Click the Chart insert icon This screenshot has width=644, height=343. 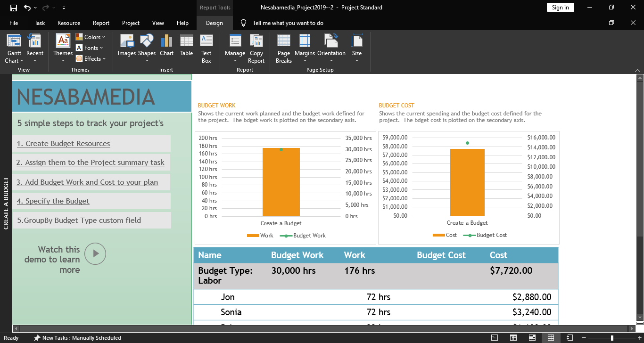[166, 45]
